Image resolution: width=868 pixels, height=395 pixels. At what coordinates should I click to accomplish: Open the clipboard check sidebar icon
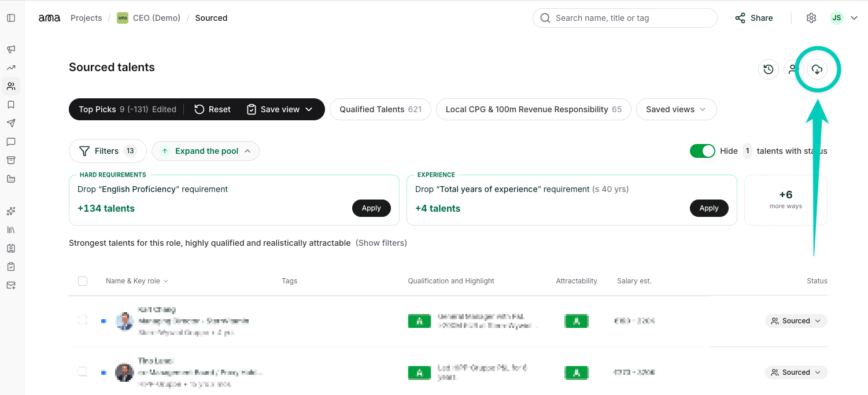tap(11, 267)
